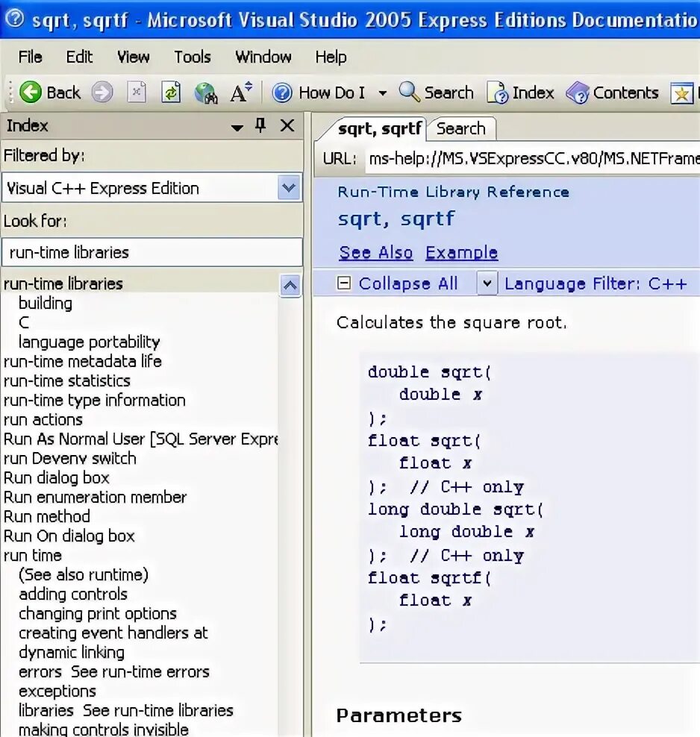700x737 pixels.
Task: Open the View menu
Action: click(x=133, y=57)
